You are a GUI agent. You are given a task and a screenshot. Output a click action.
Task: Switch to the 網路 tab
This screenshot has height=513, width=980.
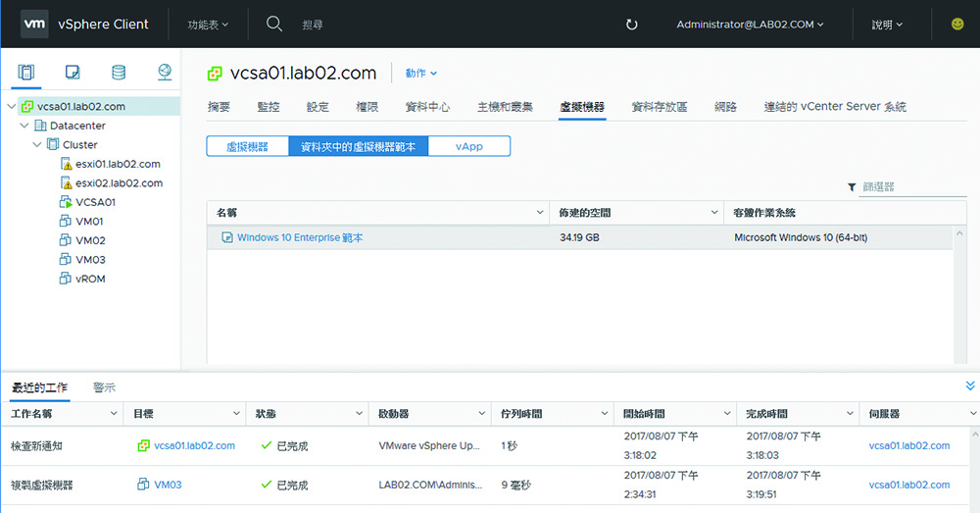(x=725, y=107)
